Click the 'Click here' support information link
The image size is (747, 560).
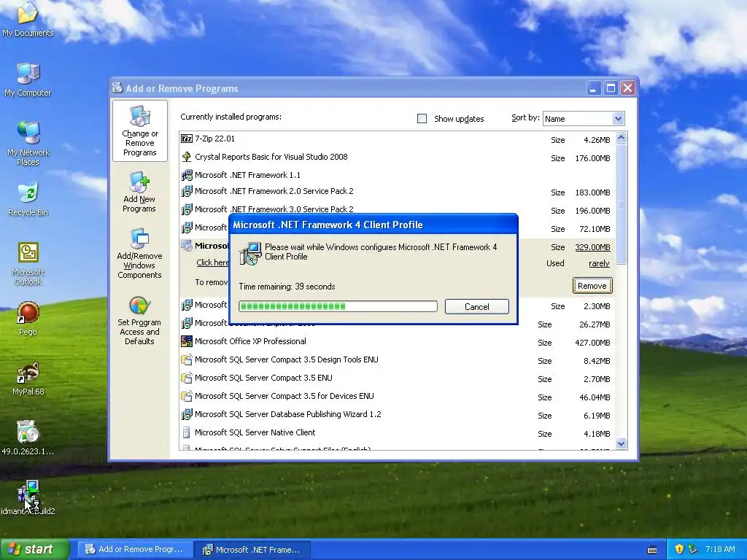coord(212,262)
